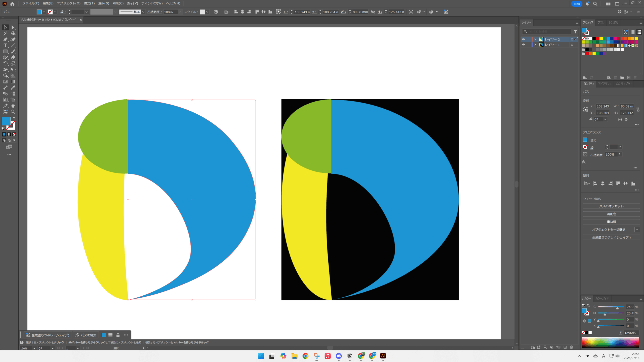
Task: Select the Gradient tool
Action: (13, 82)
